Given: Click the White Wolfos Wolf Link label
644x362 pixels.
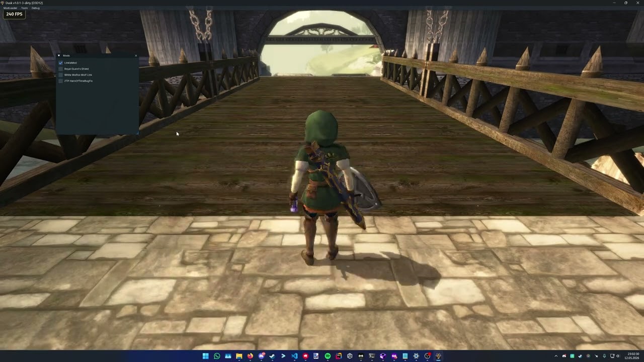Looking at the screenshot, I should [x=78, y=75].
